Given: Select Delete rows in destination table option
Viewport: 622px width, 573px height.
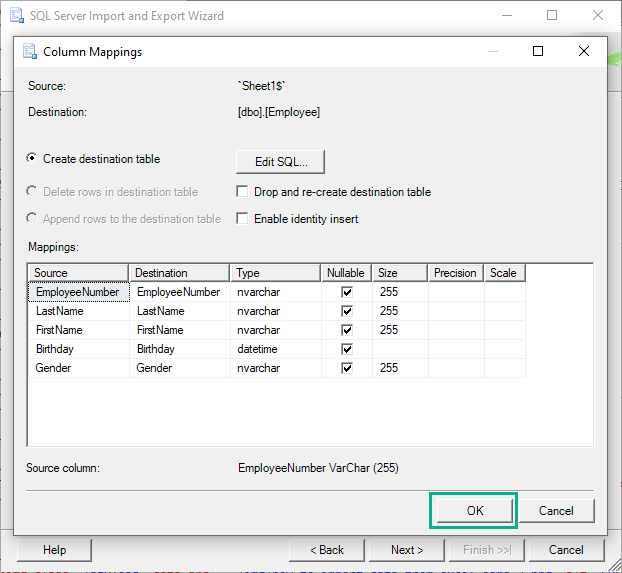Looking at the screenshot, I should tap(32, 191).
